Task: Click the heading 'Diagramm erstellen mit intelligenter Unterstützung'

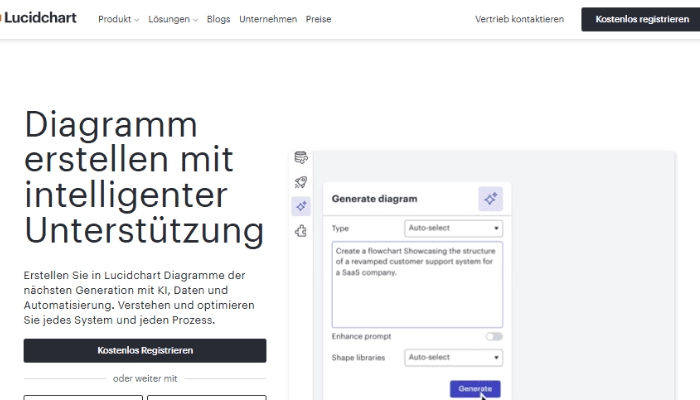Action: pyautogui.click(x=144, y=177)
